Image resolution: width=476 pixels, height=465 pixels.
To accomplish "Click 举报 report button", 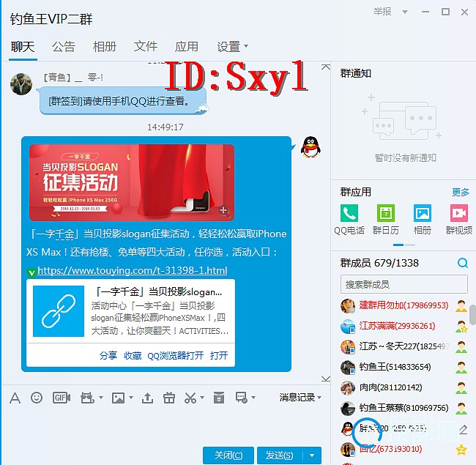I will pyautogui.click(x=382, y=12).
